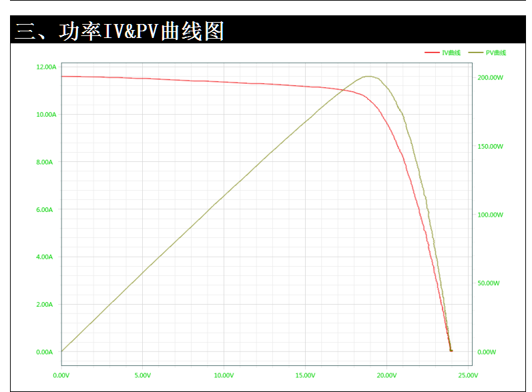532x392 pixels.
Task: Click the 50.00W axis label
Action: coord(489,283)
